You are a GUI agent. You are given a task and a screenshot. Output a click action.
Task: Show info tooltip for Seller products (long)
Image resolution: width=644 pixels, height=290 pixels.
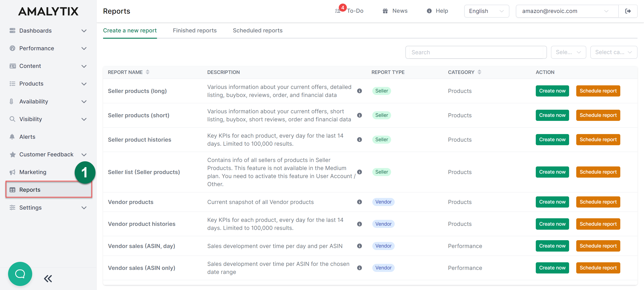click(360, 91)
